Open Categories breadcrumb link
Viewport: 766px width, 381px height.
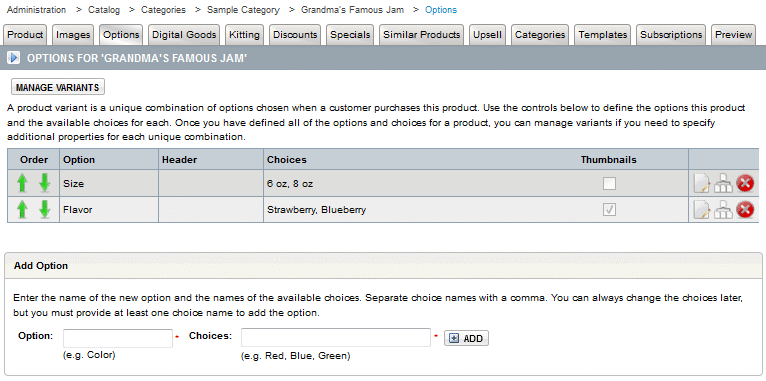click(163, 10)
